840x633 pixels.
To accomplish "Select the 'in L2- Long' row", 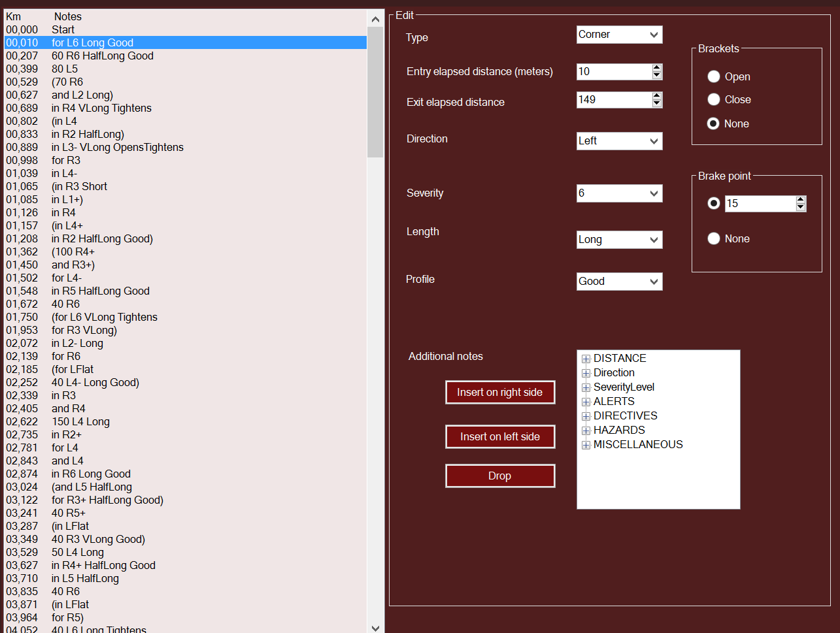I will 186,343.
